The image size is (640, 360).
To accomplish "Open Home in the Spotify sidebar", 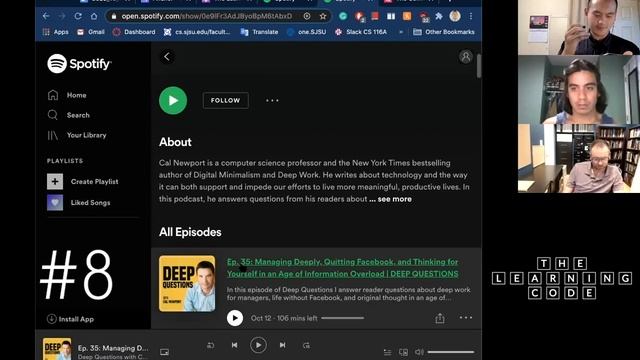I will (67, 95).
